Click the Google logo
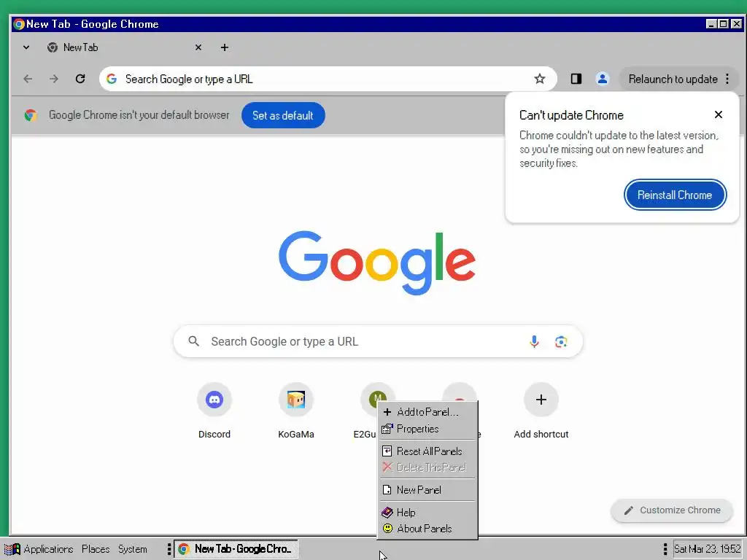 (377, 262)
